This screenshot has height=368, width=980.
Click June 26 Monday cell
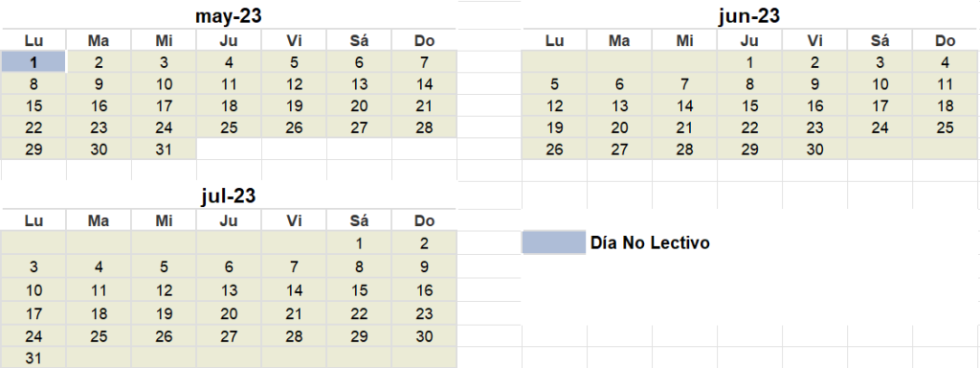(554, 149)
